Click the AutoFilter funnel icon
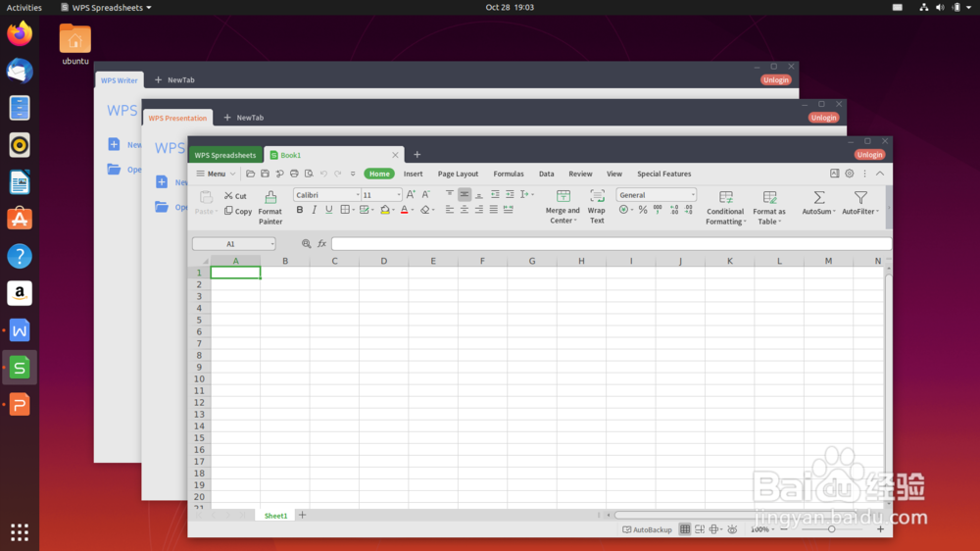Image resolution: width=980 pixels, height=551 pixels. tap(860, 198)
